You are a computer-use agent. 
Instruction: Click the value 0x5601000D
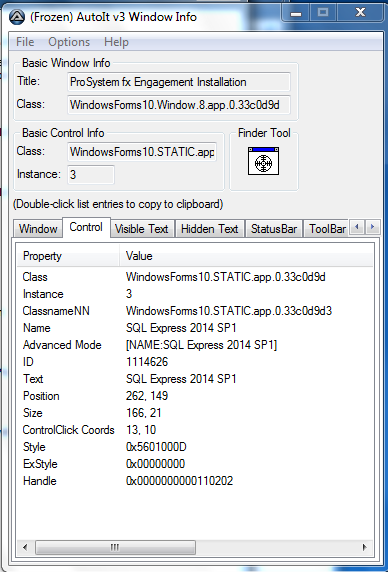point(156,447)
